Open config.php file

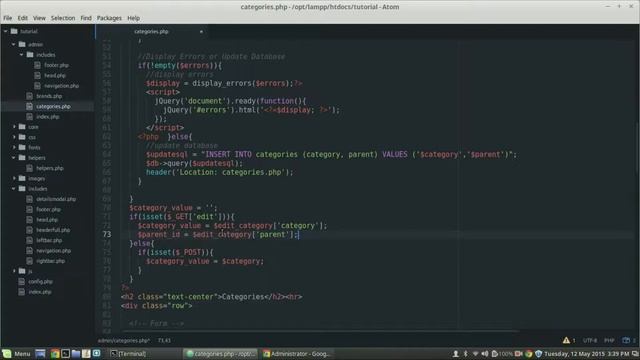point(40,282)
